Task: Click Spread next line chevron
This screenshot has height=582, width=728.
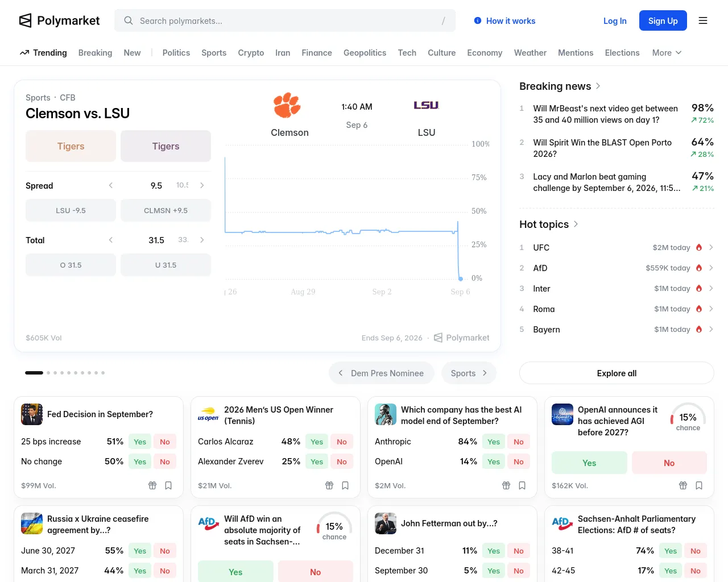Action: 202,185
